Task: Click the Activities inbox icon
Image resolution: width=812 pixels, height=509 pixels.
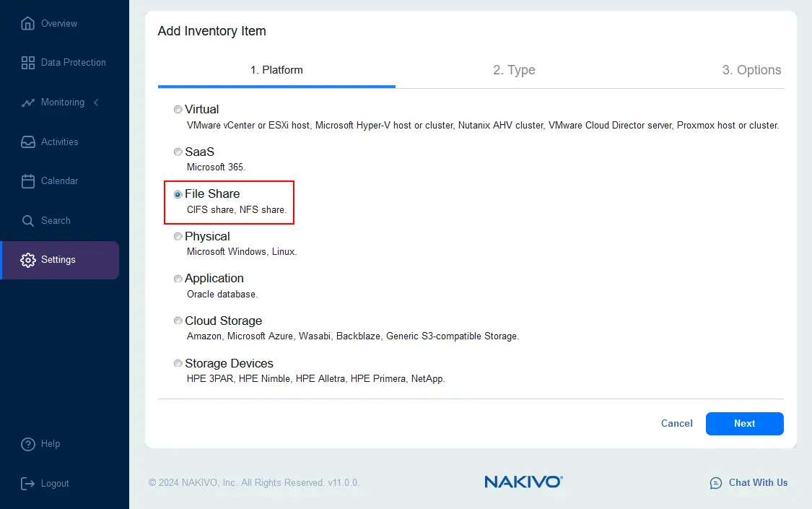Action: [x=28, y=142]
